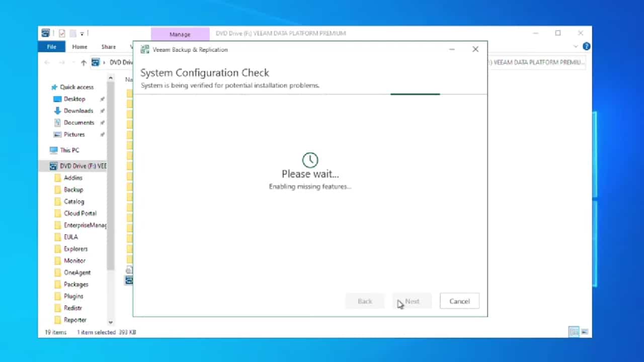Open the EnterpriseManager folder in tree
This screenshot has height=362, width=644.
pyautogui.click(x=85, y=225)
